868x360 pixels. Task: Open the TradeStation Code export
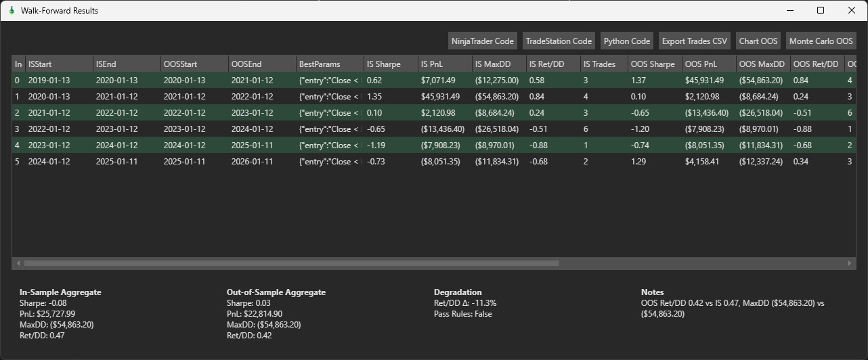559,41
